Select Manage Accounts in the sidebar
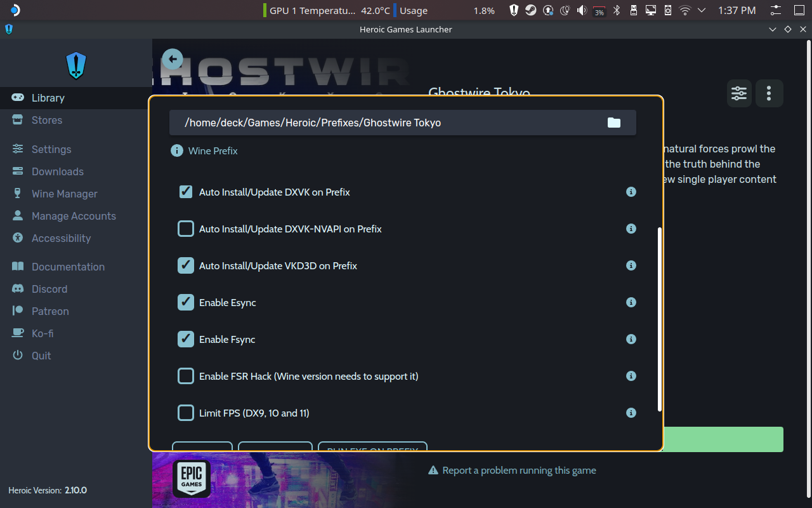 (74, 216)
